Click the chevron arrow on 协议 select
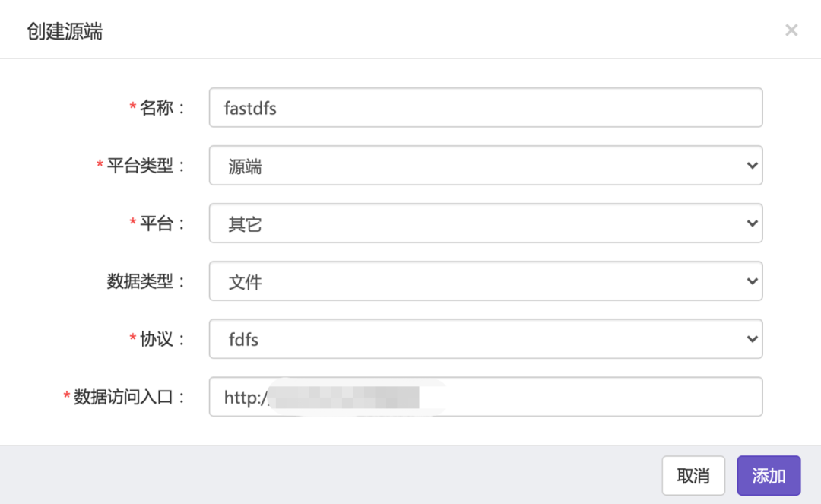The height and width of the screenshot is (504, 821). 752,339
